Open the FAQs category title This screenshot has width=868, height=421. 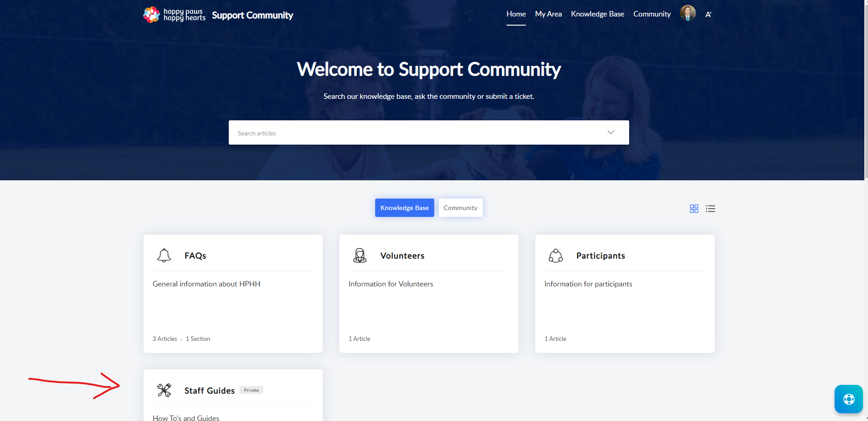pos(195,256)
